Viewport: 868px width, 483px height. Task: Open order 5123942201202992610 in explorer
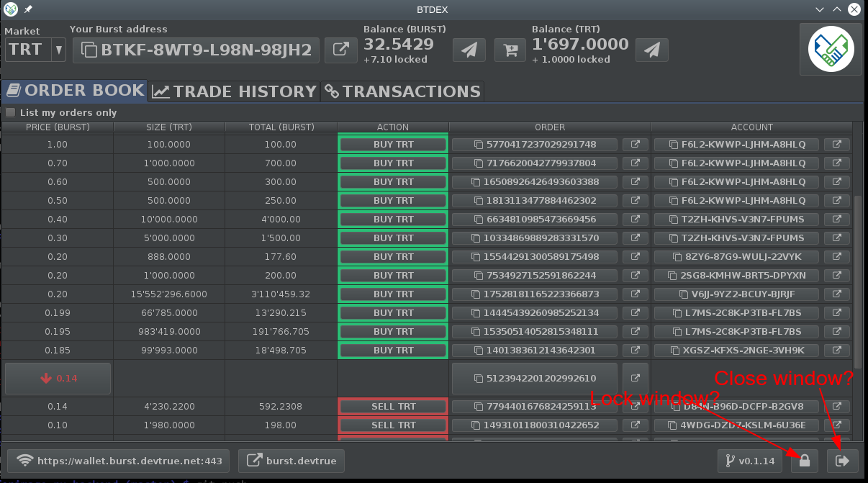pos(636,378)
